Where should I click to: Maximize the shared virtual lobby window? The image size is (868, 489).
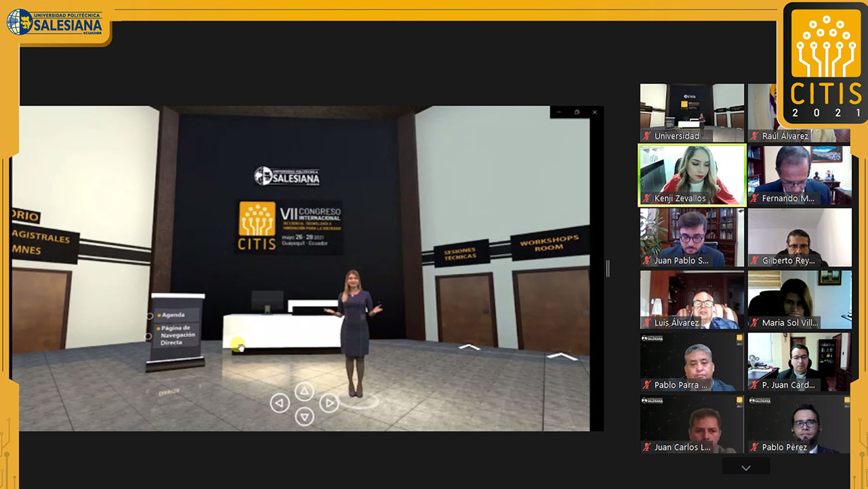(x=577, y=112)
